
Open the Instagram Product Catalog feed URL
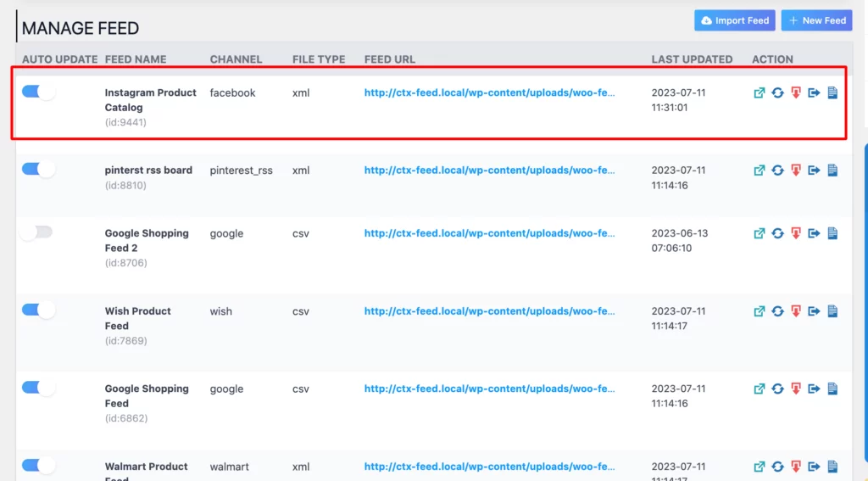(x=489, y=92)
